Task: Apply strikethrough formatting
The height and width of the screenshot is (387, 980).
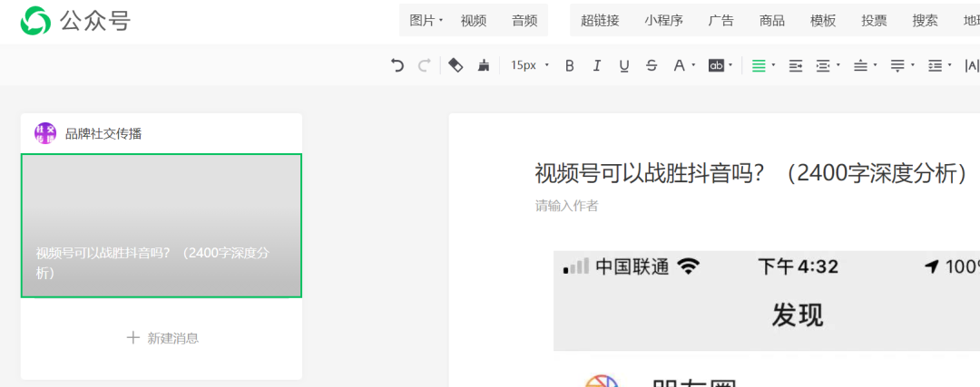Action: 652,65
